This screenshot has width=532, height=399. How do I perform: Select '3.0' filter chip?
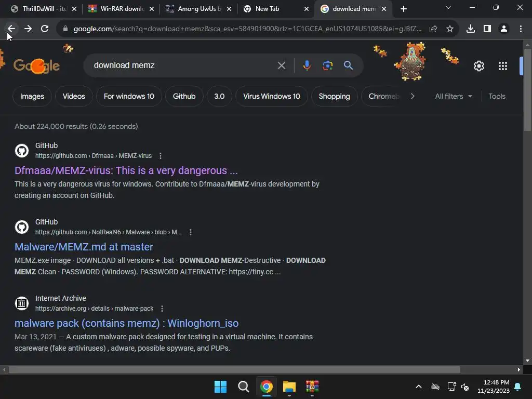point(219,96)
